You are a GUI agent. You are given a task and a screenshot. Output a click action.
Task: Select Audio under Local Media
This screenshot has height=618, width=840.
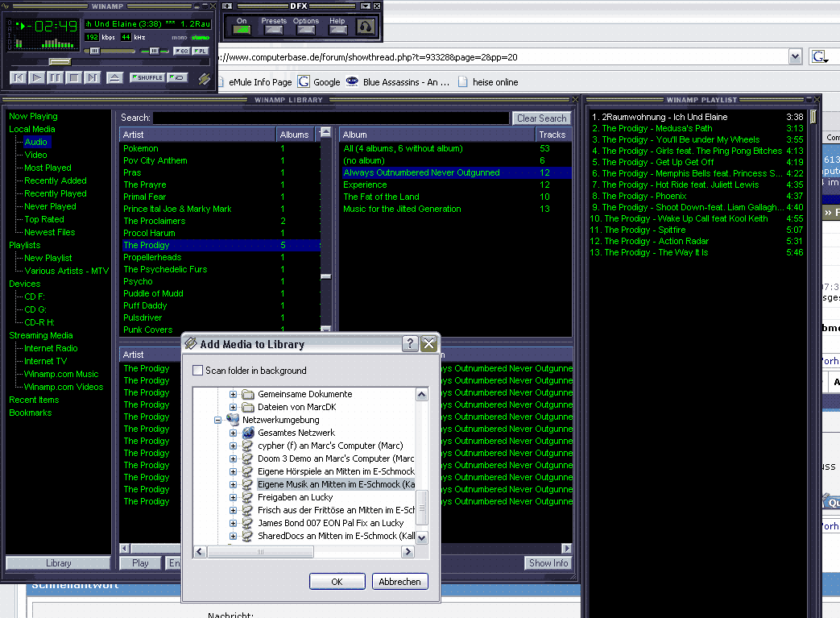tap(36, 142)
